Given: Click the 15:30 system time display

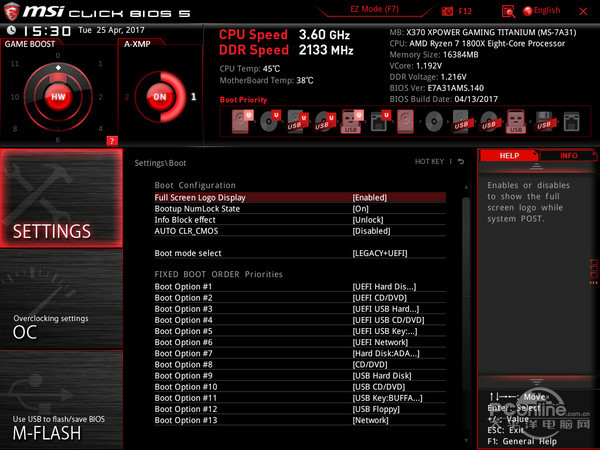Looking at the screenshot, I should pyautogui.click(x=47, y=31).
